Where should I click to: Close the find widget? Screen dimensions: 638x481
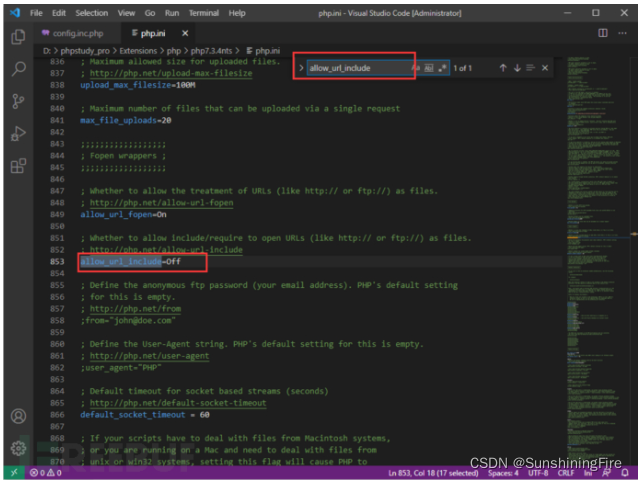[545, 68]
